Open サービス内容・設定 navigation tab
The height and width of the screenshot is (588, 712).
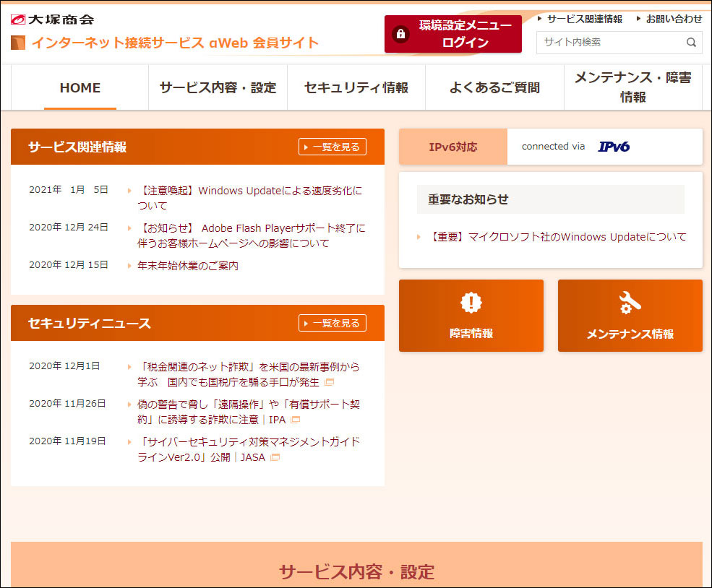218,87
